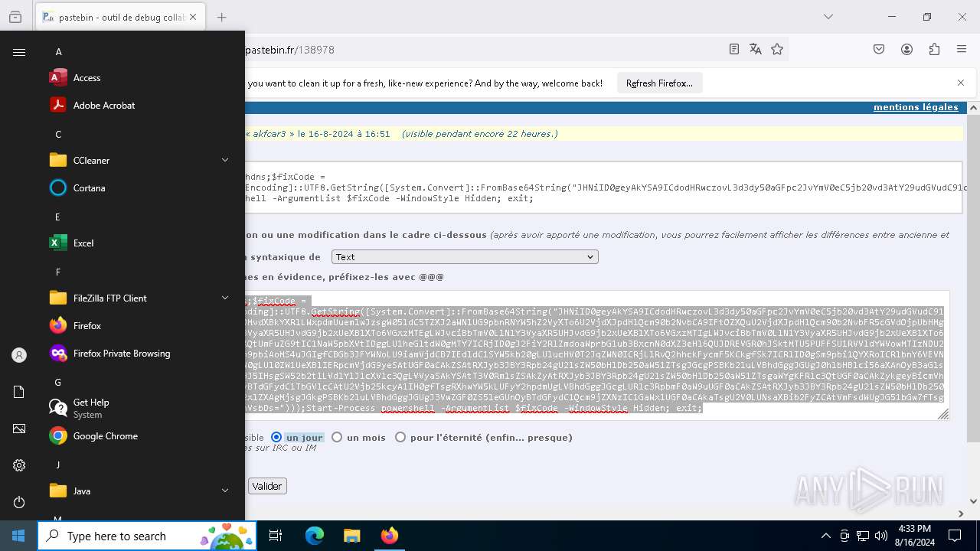980x551 pixels.
Task: Expand the Start menu hamburger button
Action: tap(19, 52)
